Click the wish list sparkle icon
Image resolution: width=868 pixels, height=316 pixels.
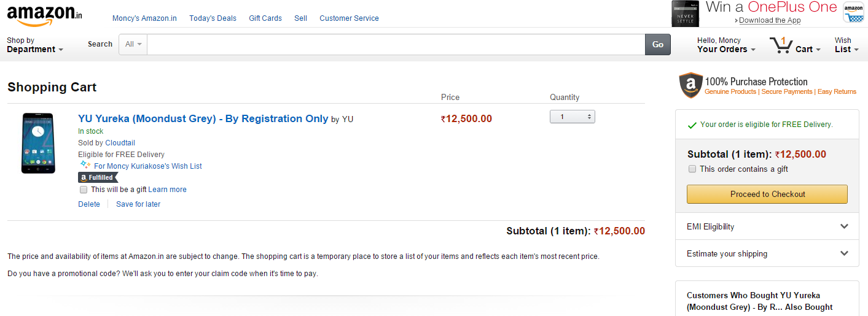[85, 165]
